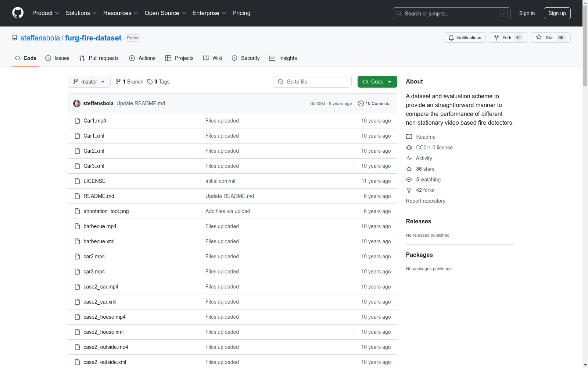Click the file icon beside case2_house.xml
Image resolution: width=588 pixels, height=368 pixels.
(x=77, y=332)
